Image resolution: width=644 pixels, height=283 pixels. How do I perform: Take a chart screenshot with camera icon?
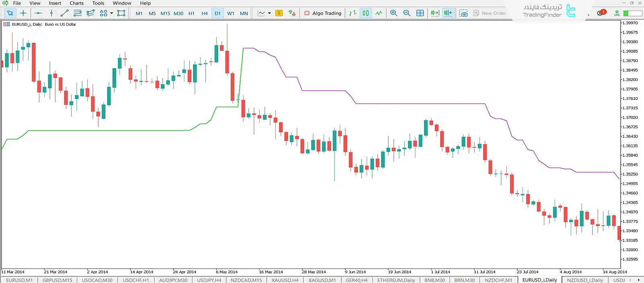pos(464,13)
